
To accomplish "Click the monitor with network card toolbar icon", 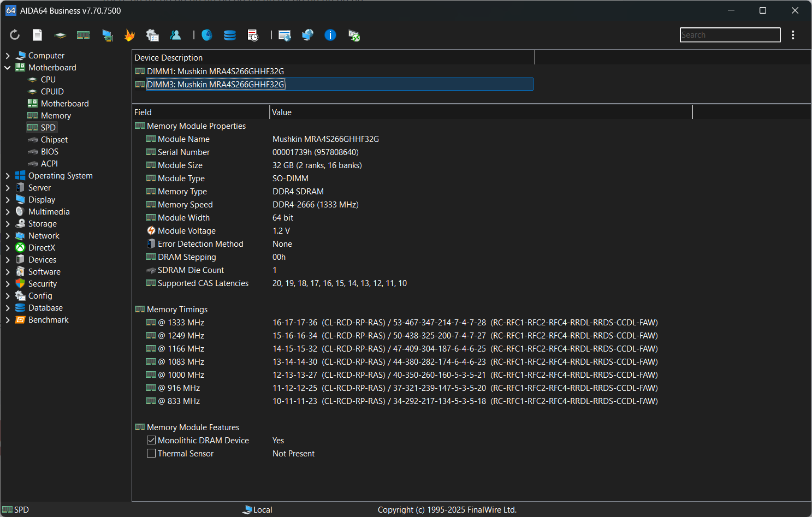I will coord(107,35).
